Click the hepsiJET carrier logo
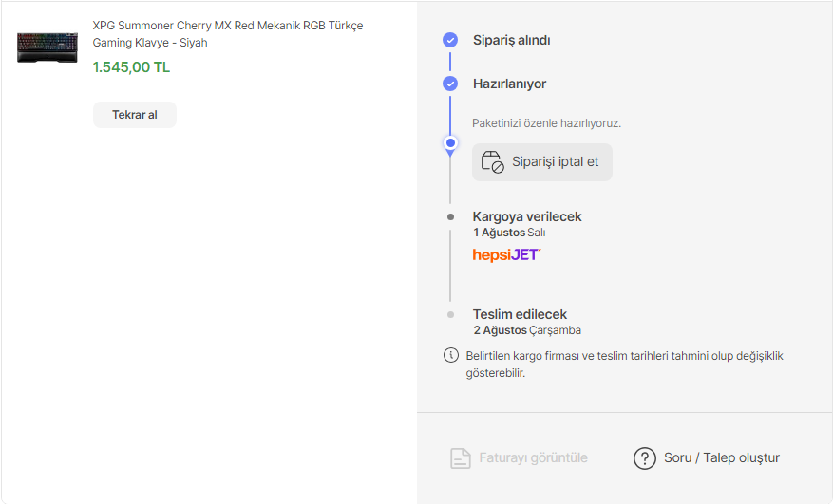This screenshot has height=504, width=833. [x=506, y=254]
